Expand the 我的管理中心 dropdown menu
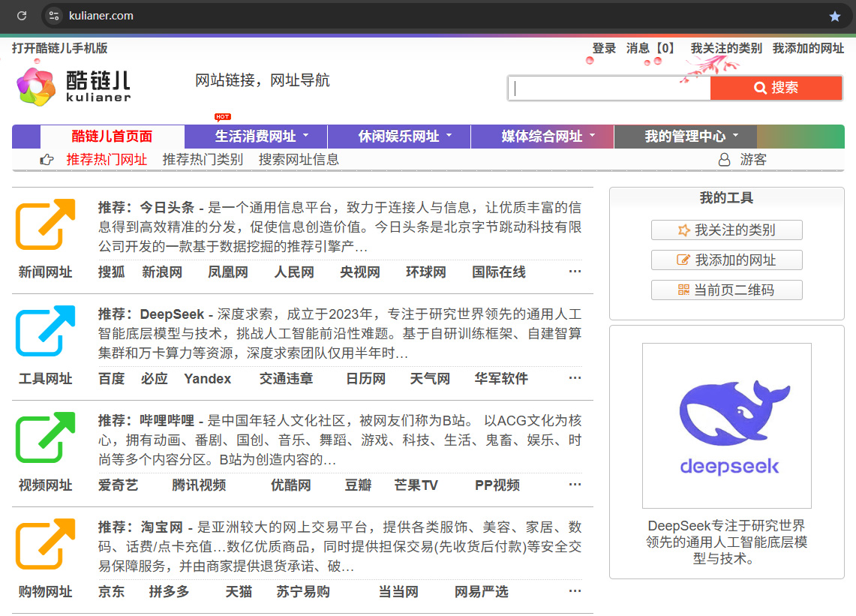 (735, 135)
